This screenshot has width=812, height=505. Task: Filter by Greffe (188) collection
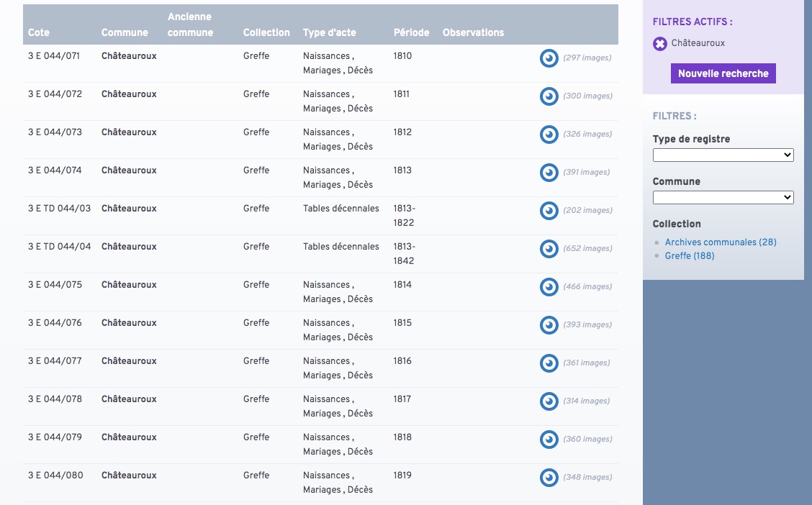689,256
